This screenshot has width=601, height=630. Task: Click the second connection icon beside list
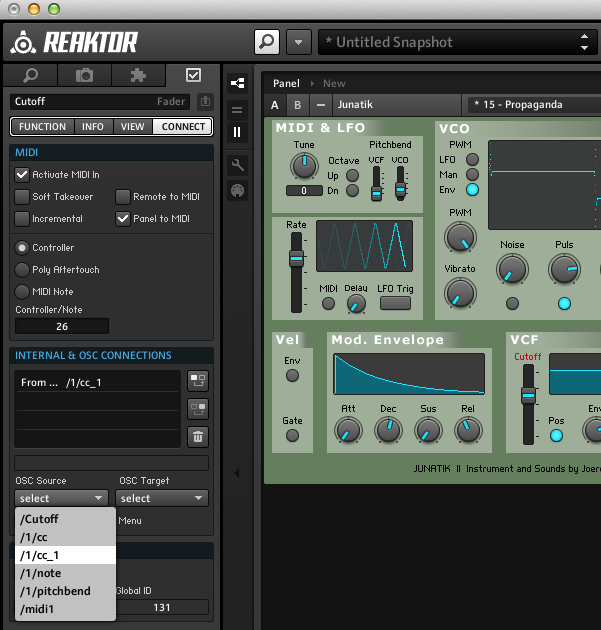pos(198,409)
